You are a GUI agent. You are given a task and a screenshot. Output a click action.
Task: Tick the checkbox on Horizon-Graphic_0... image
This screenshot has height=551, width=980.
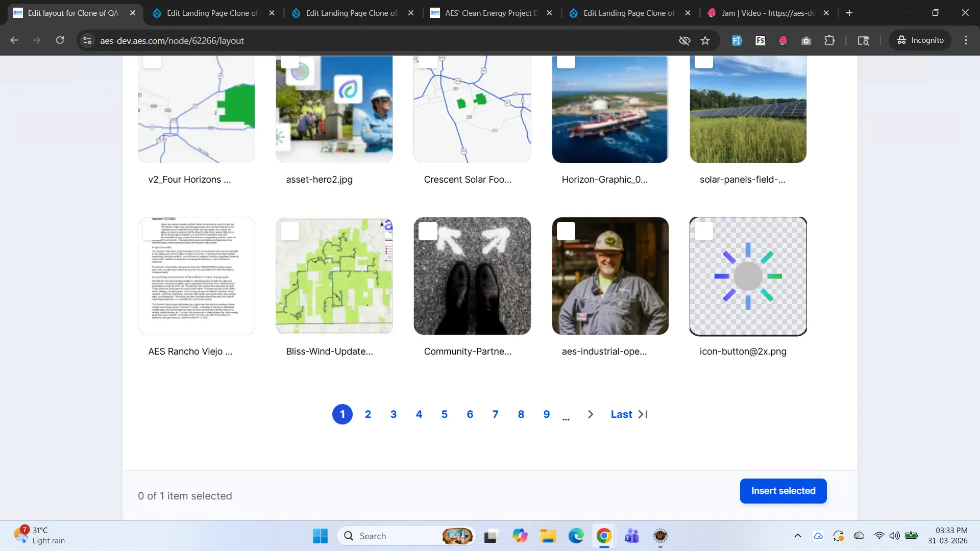[566, 61]
